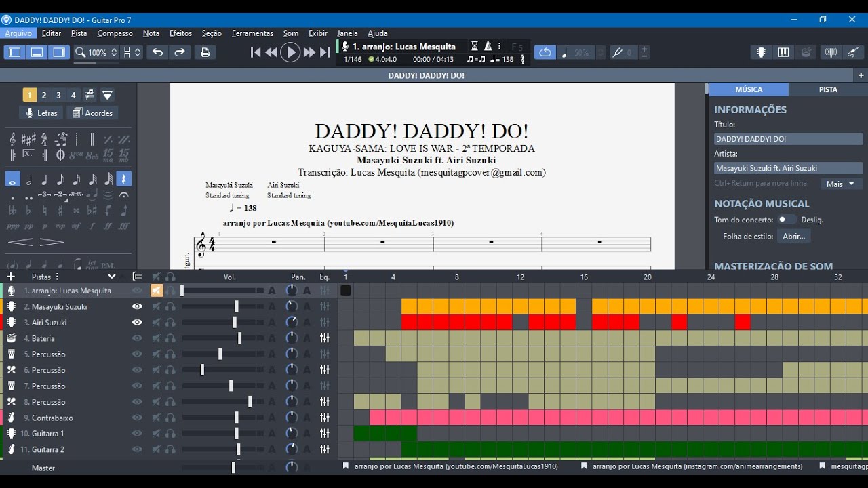
Task: Toggle the bottom global view panel
Action: [37, 52]
